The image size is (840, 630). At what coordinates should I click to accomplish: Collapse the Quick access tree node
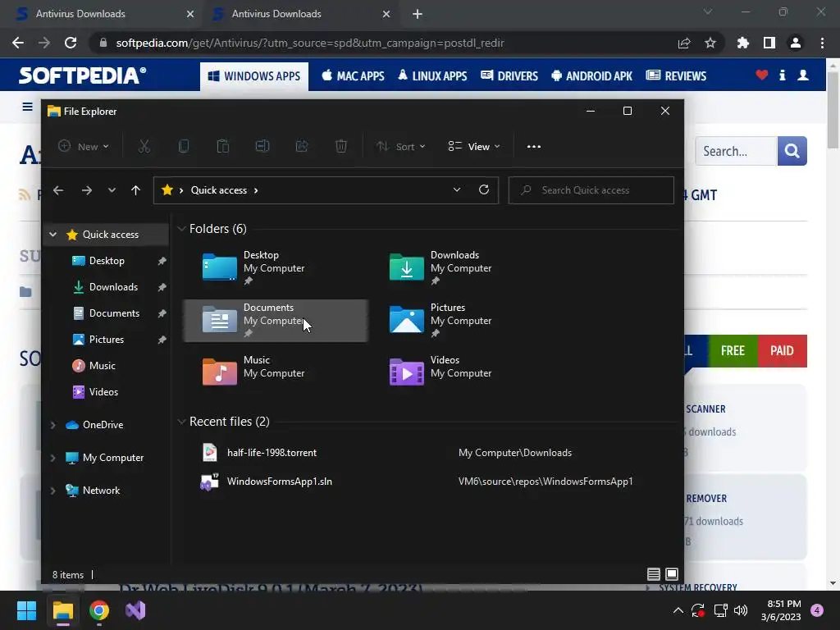pyautogui.click(x=53, y=234)
